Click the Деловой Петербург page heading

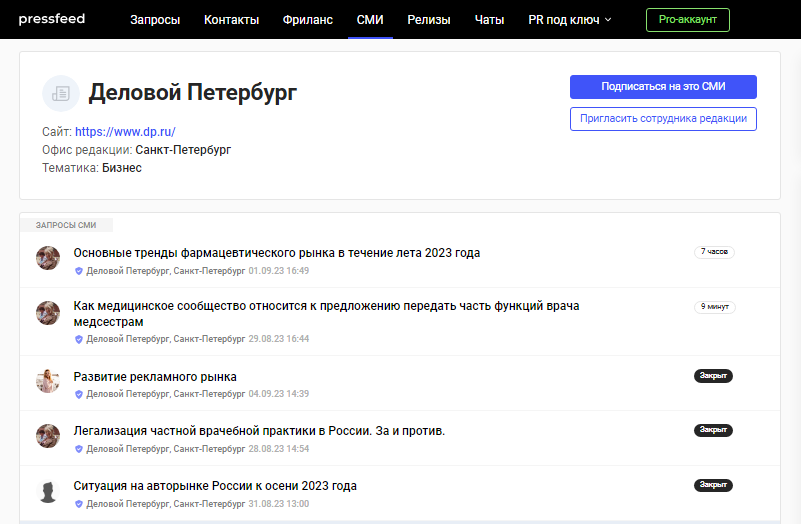[192, 93]
